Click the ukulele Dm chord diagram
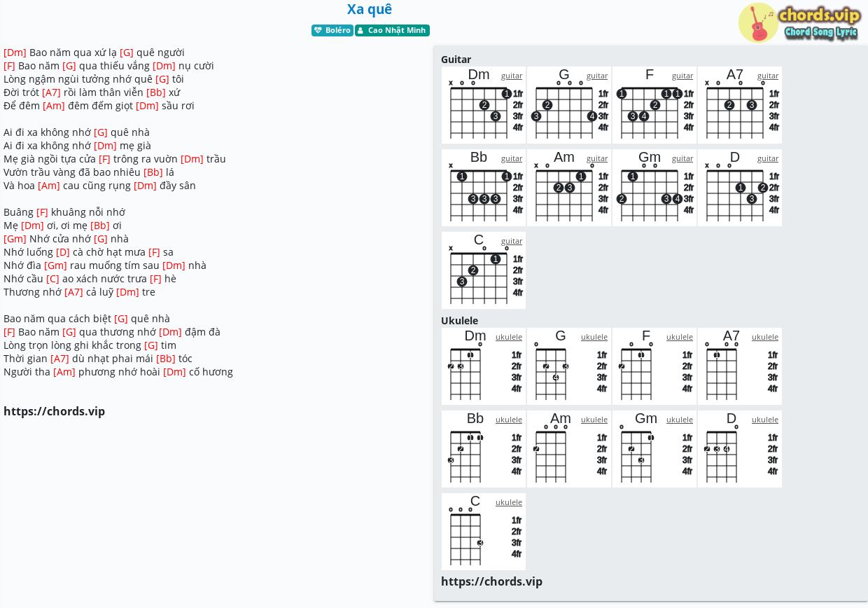Image resolution: width=868 pixels, height=608 pixels. [x=484, y=366]
